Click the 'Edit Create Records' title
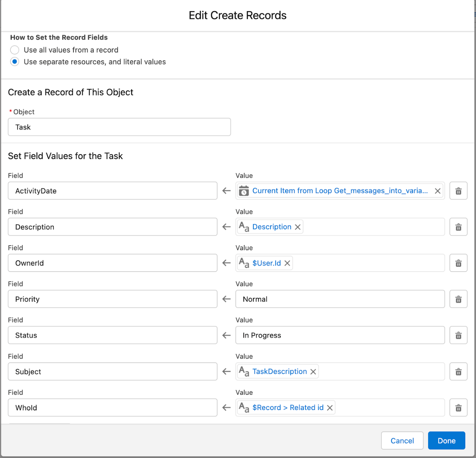Image resolution: width=476 pixels, height=458 pixels. [238, 16]
